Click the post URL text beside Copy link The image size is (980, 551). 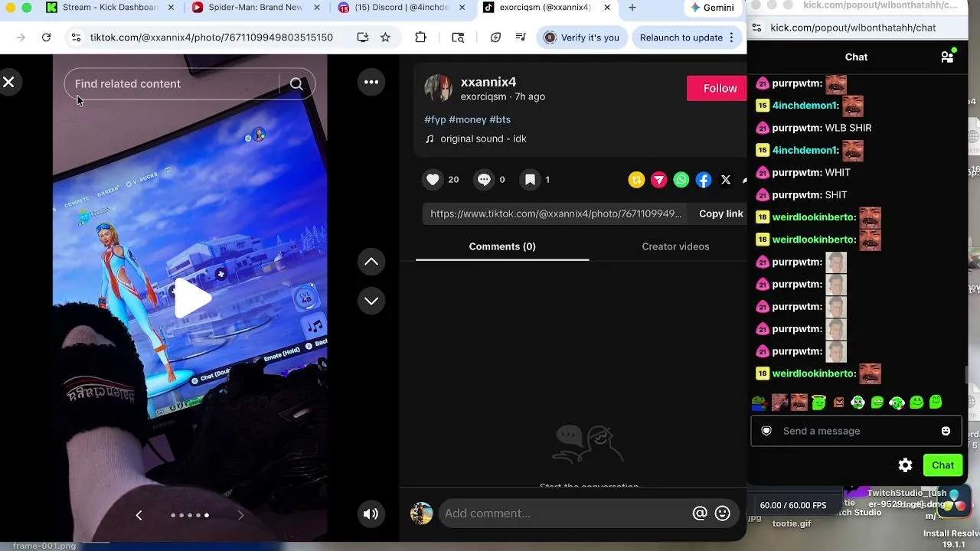pos(556,214)
